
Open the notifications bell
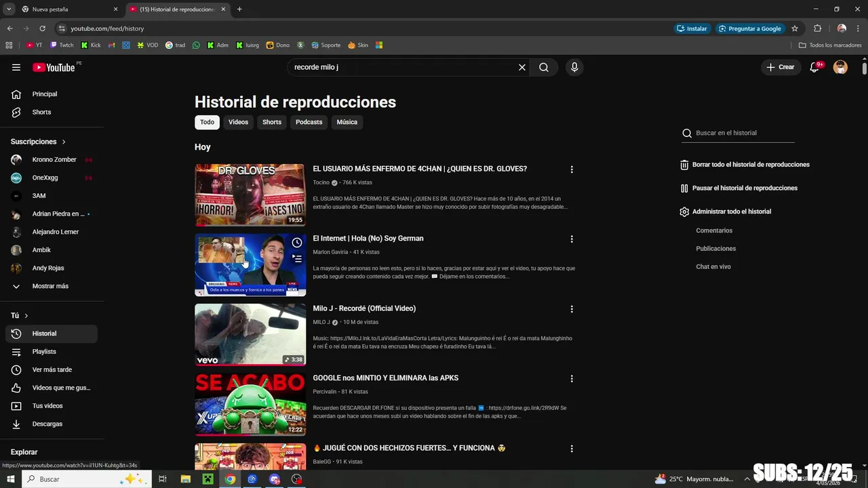815,67
